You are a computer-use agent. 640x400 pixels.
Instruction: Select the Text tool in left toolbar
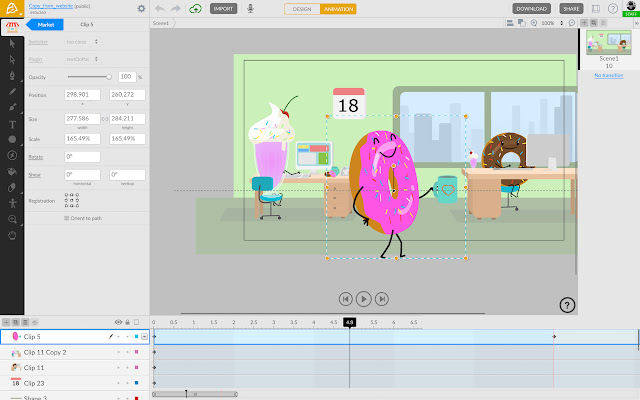pos(12,123)
